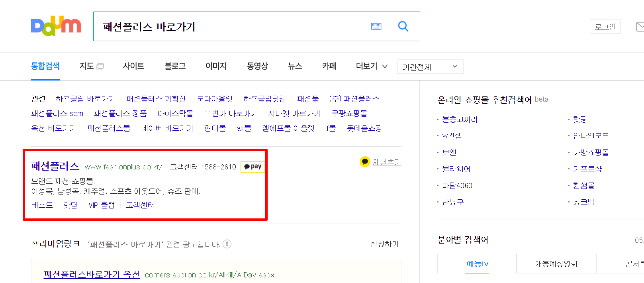Go to the 동영상 tab
This screenshot has width=644, height=283.
(257, 66)
